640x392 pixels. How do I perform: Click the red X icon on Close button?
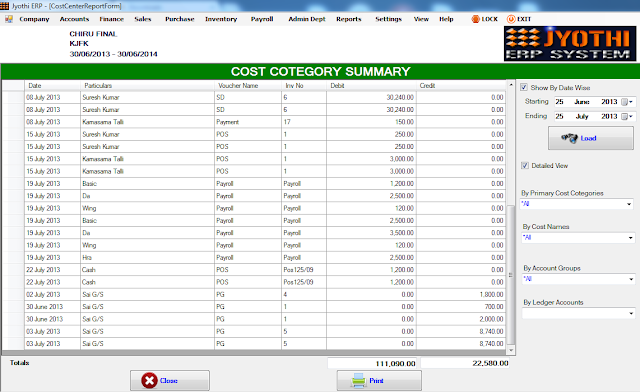coord(149,381)
